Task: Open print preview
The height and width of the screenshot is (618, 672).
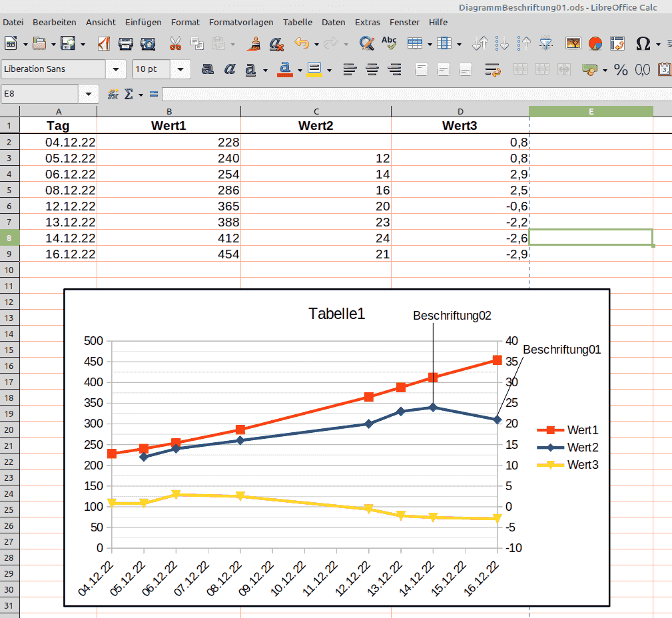Action: tap(148, 43)
